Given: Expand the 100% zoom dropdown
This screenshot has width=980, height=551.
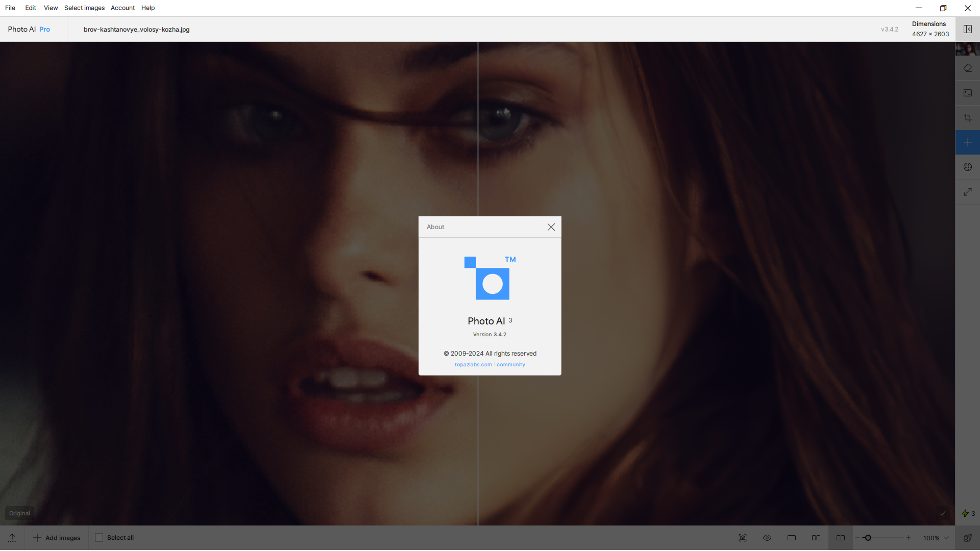Looking at the screenshot, I should (936, 538).
